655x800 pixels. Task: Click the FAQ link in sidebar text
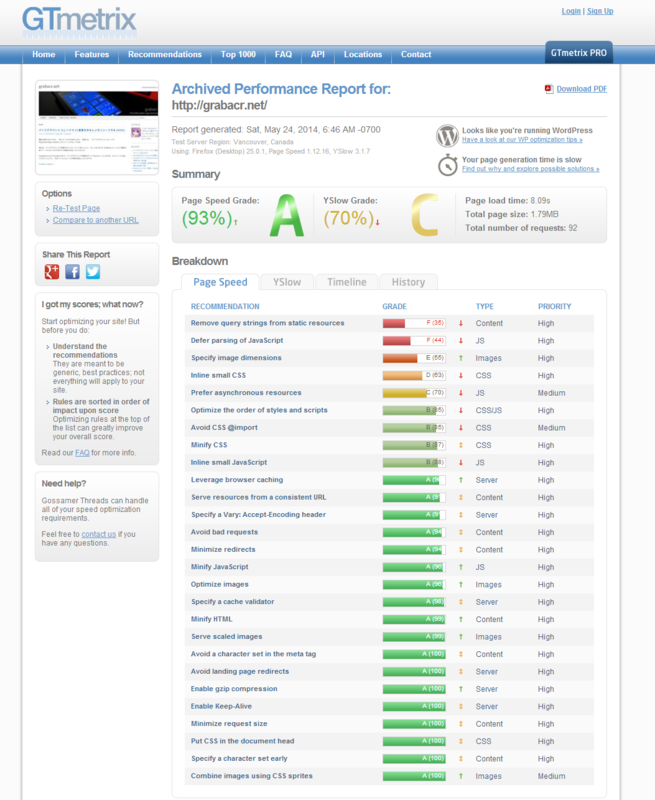(x=82, y=453)
